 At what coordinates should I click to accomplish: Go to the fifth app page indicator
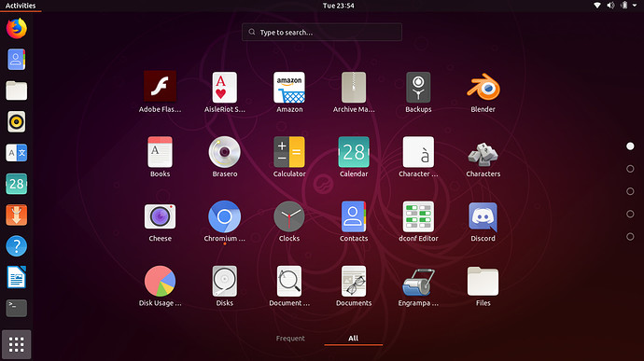630,237
